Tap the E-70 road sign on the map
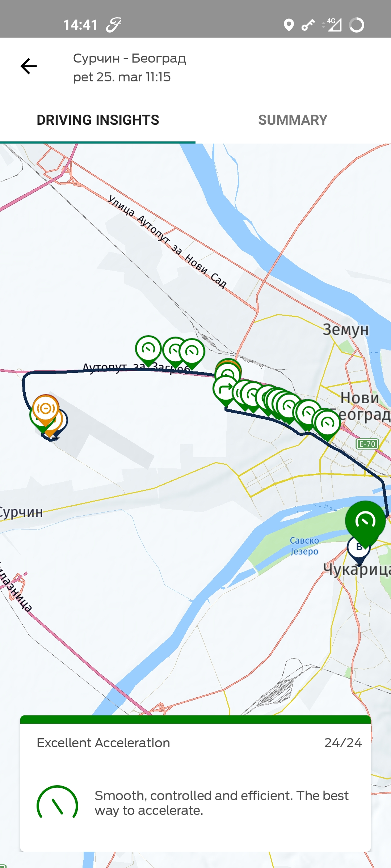This screenshot has height=868, width=391. click(x=367, y=444)
